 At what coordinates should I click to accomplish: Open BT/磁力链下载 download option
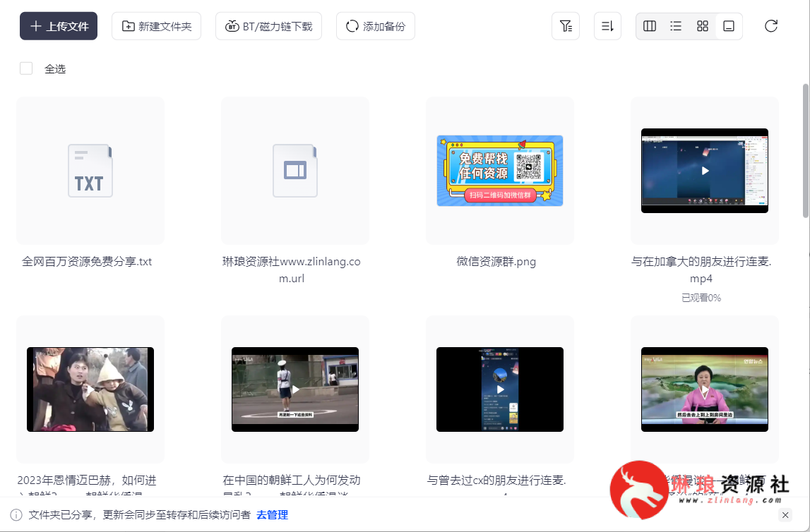tap(268, 26)
